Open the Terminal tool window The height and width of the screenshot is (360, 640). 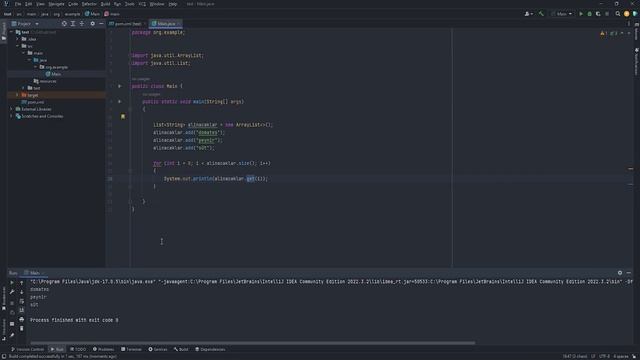[x=131, y=349]
